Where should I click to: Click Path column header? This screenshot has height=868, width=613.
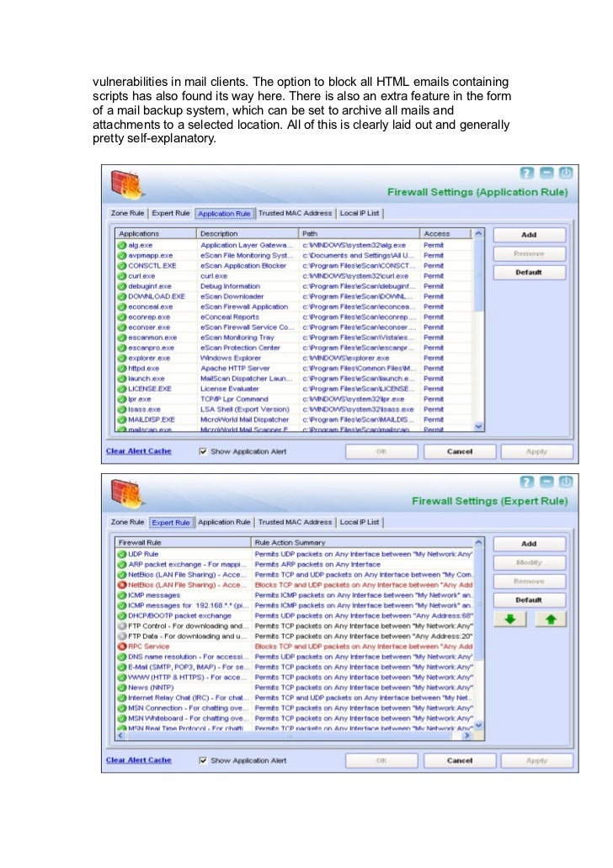(x=359, y=233)
